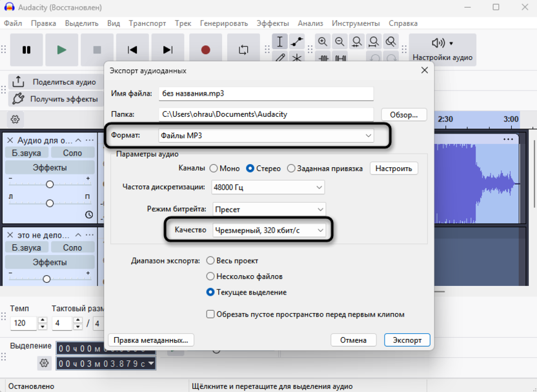Close the Аудио для о... track

(10, 140)
